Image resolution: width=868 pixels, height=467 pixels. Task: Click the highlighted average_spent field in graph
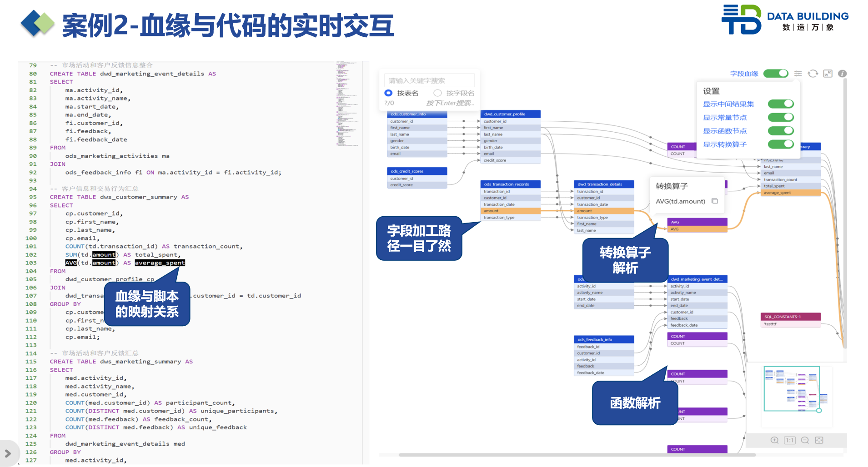(791, 193)
